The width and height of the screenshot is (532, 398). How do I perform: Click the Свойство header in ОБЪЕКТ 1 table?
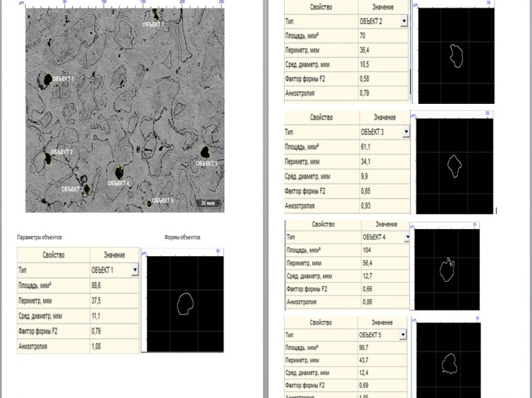tap(53, 255)
